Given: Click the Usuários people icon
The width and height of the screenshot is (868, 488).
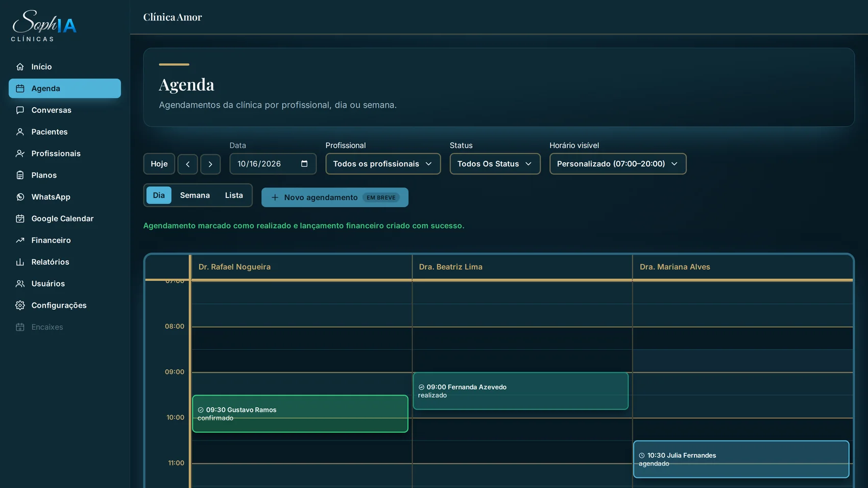Looking at the screenshot, I should 20,284.
